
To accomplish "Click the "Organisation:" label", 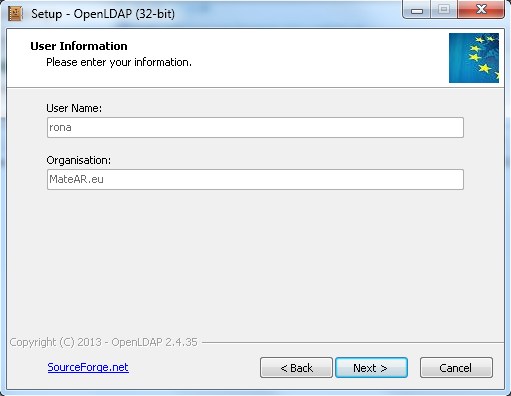I will (79, 160).
